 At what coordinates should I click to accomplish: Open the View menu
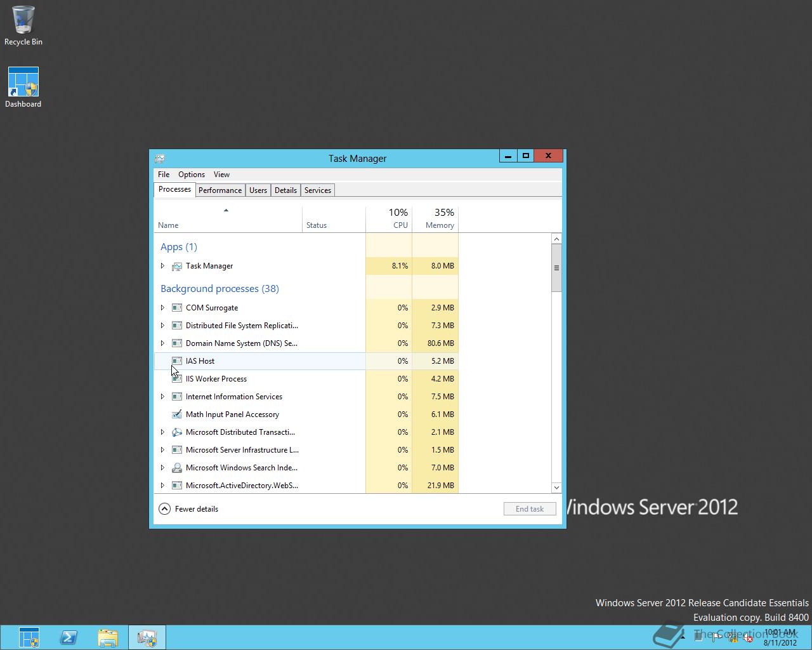click(221, 175)
